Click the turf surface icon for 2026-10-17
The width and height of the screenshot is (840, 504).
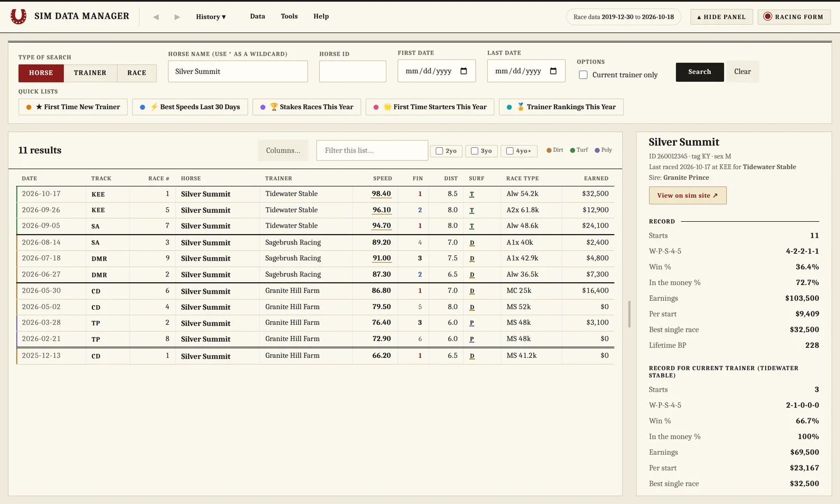click(472, 194)
